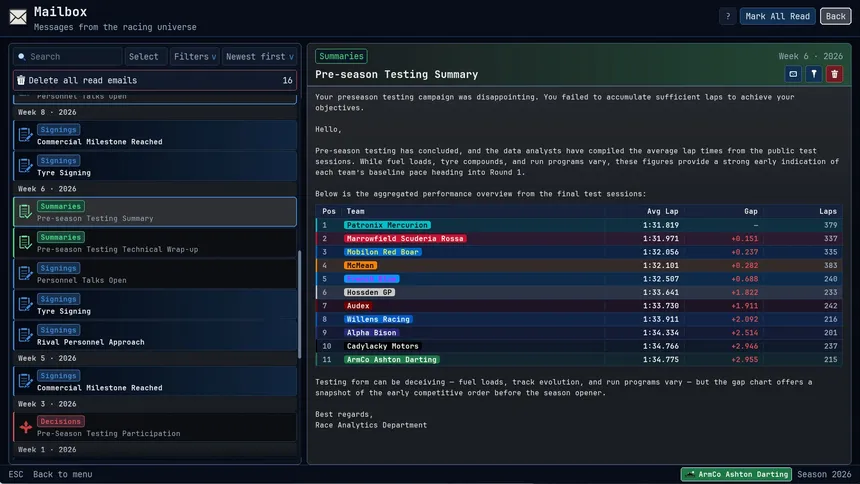Click into the Search emails field

coord(68,57)
